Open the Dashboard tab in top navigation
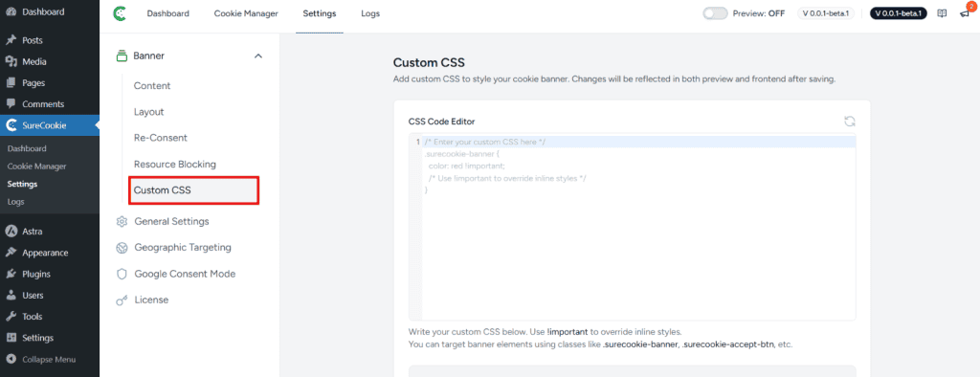 (168, 13)
